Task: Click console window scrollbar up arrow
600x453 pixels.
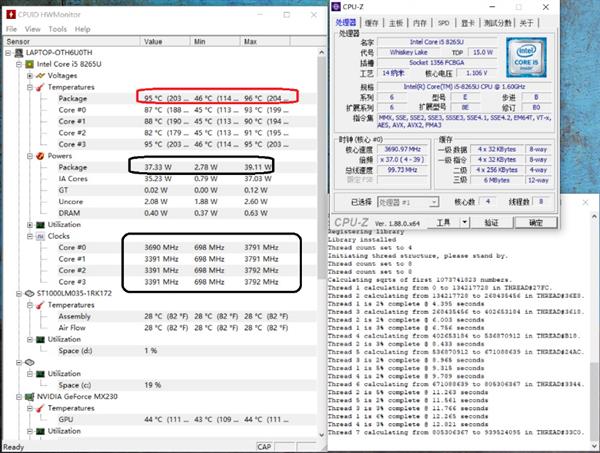Action: pyautogui.click(x=594, y=217)
